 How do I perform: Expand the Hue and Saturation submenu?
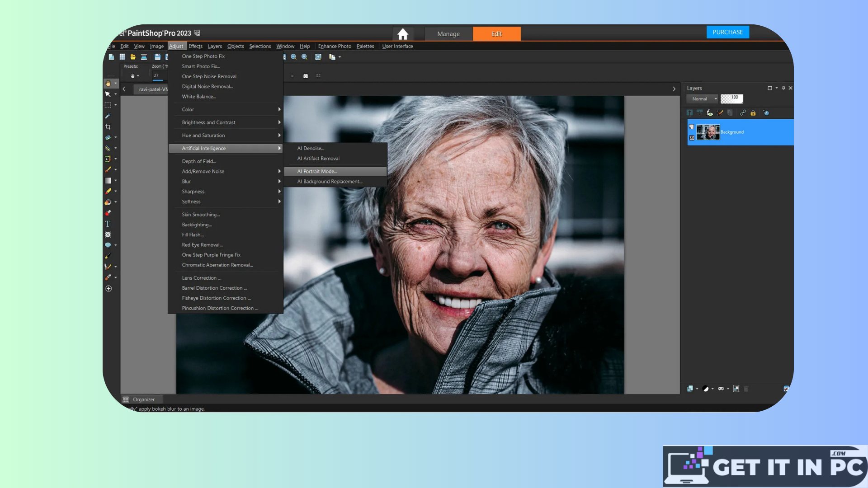226,136
